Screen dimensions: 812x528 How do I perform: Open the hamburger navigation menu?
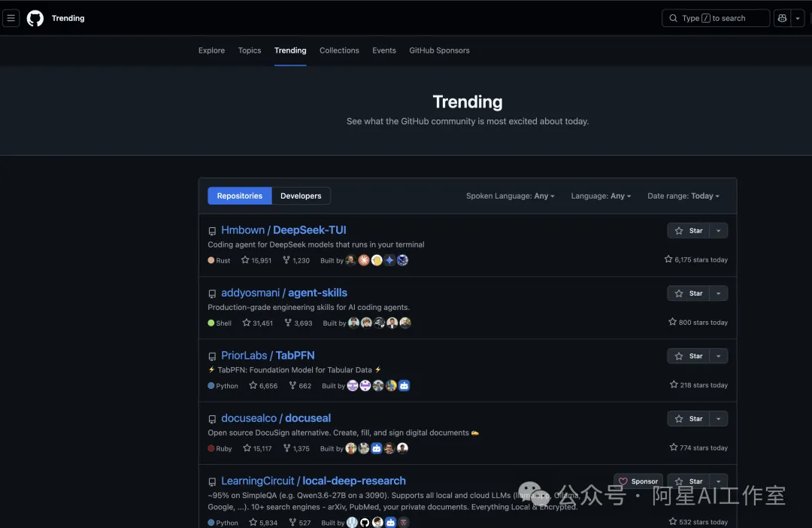coord(11,18)
